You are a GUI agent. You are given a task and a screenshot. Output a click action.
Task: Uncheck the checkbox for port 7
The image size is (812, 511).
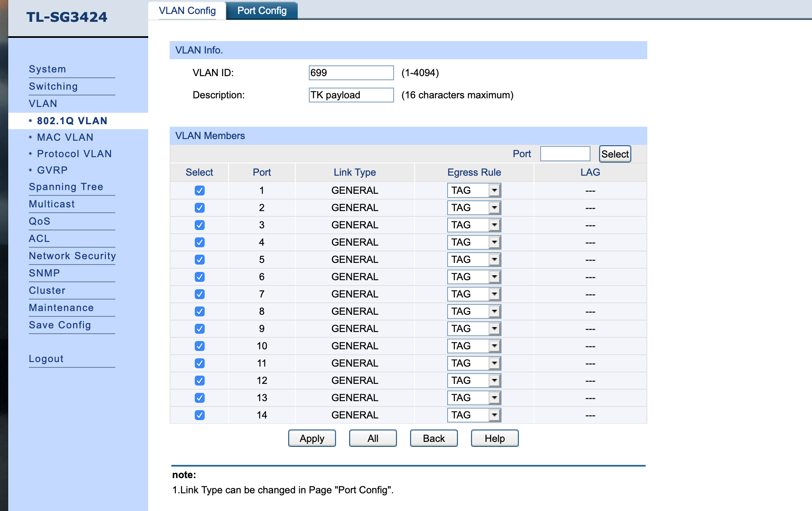tap(200, 294)
